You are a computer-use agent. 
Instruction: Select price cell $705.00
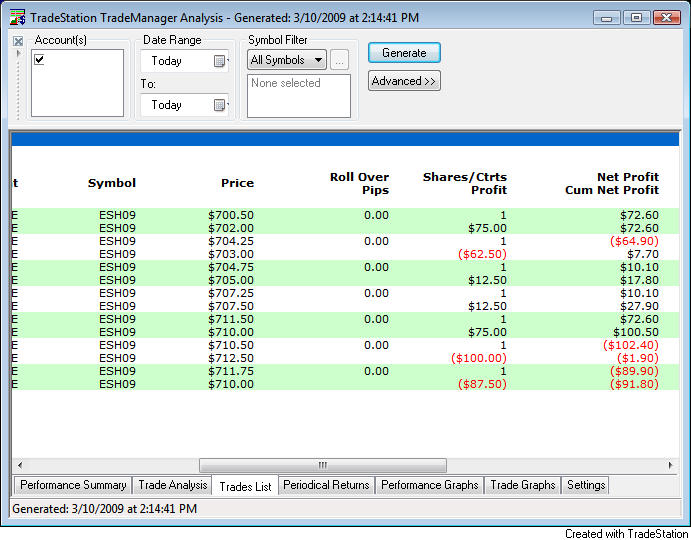tap(231, 280)
